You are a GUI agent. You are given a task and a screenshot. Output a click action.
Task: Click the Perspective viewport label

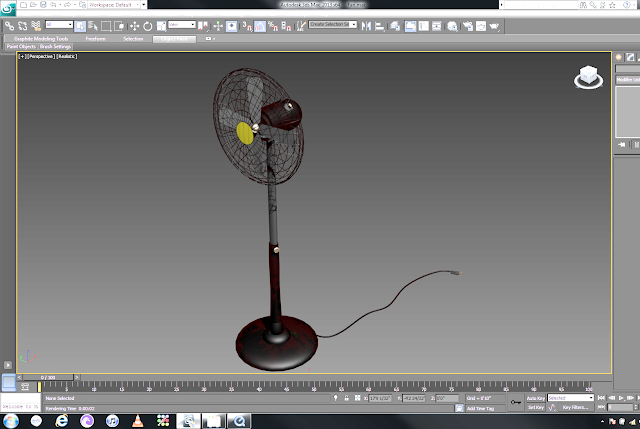tap(41, 56)
